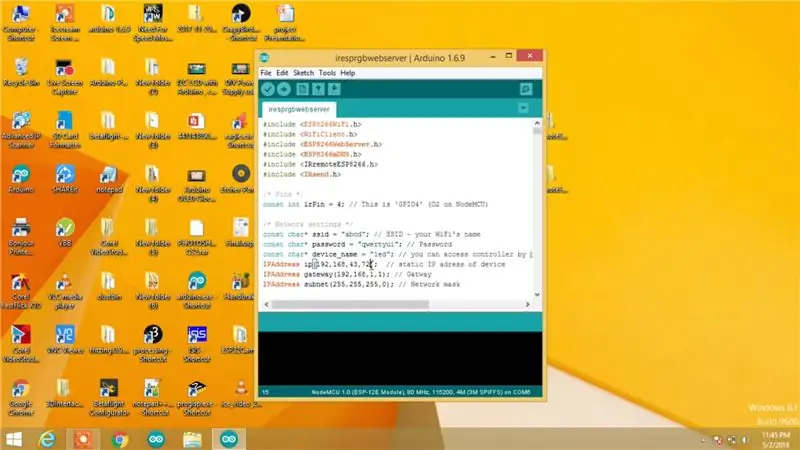800x450 pixels.
Task: Select the Betaflight Configurator desktop icon
Action: point(109,398)
